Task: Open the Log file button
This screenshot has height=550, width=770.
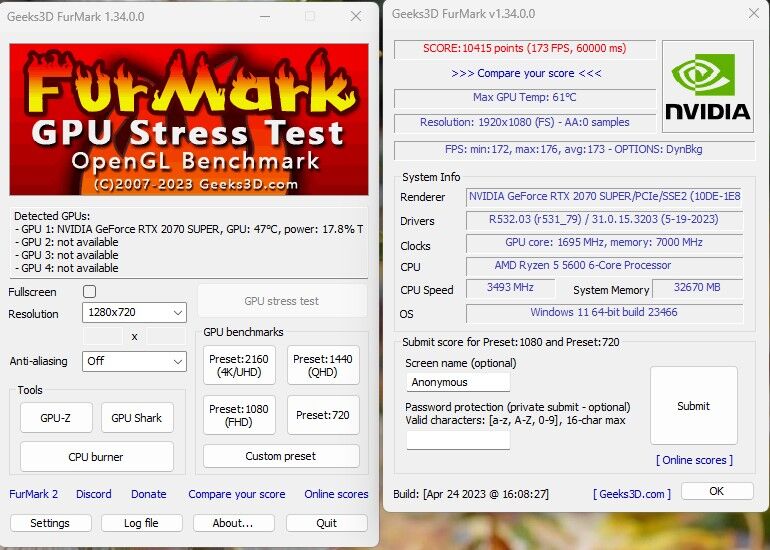Action: pyautogui.click(x=141, y=523)
